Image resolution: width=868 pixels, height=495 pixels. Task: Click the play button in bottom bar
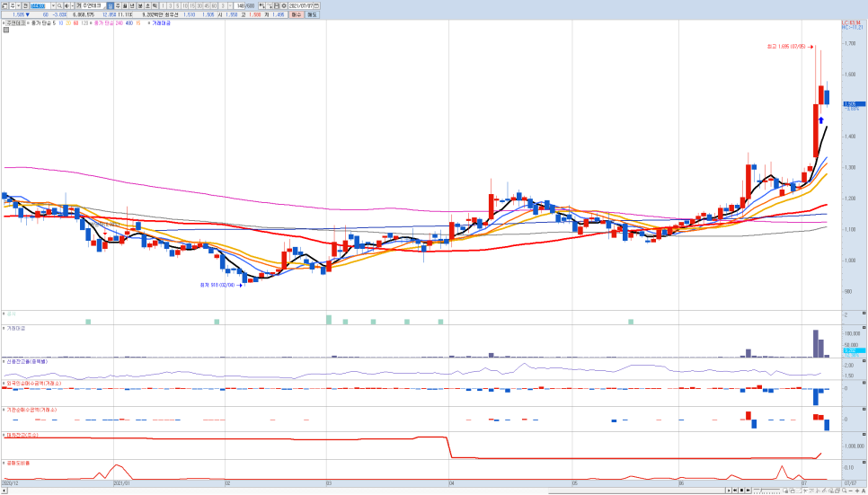point(729,490)
